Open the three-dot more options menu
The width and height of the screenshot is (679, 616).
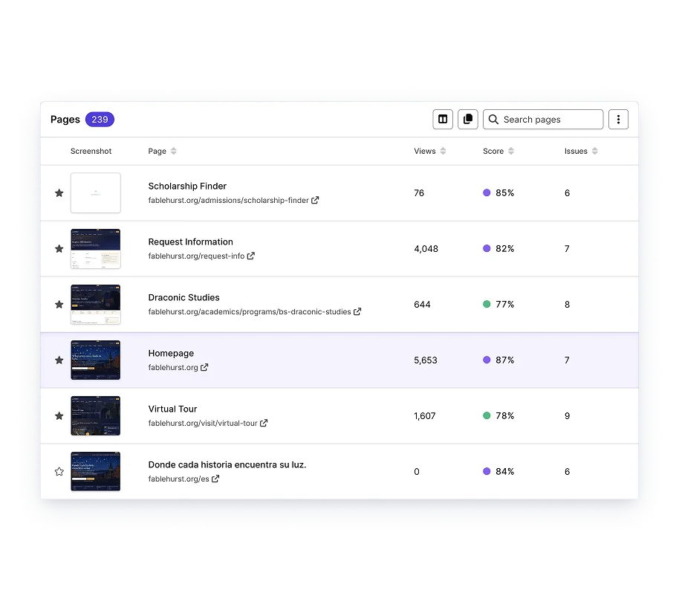click(x=618, y=119)
